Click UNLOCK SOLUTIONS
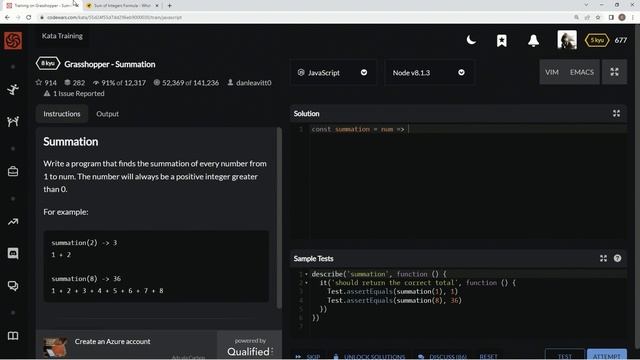The width and height of the screenshot is (640, 360). pyautogui.click(x=369, y=357)
